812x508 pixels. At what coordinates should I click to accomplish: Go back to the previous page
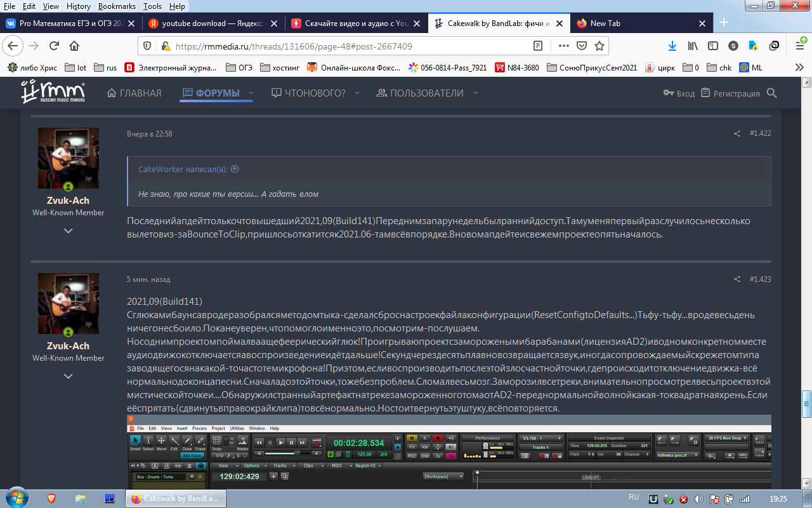pyautogui.click(x=13, y=46)
